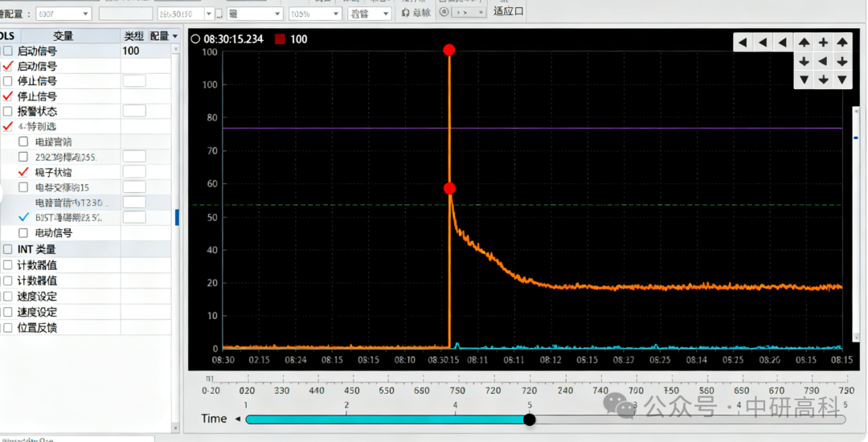Viewport: 868px width, 442px height.
Task: Uncheck the red-checked 启动信号 row
Action: click(8, 66)
